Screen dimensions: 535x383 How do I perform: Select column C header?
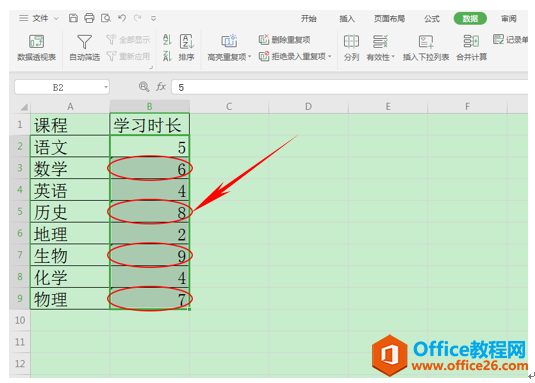pyautogui.click(x=229, y=107)
